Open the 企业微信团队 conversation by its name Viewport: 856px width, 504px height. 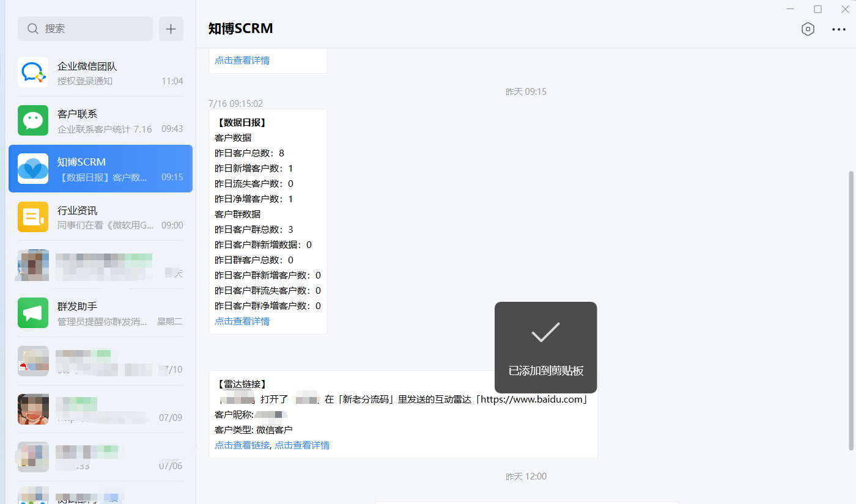coord(87,66)
